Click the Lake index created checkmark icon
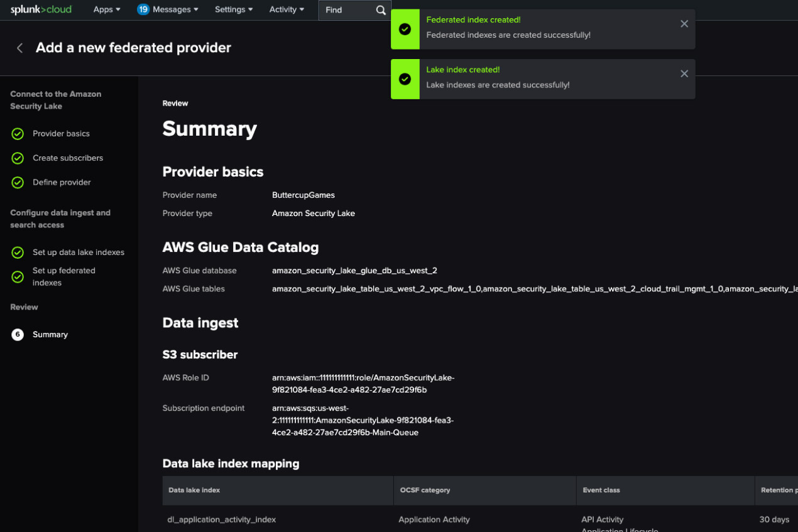The width and height of the screenshot is (798, 532). [405, 79]
